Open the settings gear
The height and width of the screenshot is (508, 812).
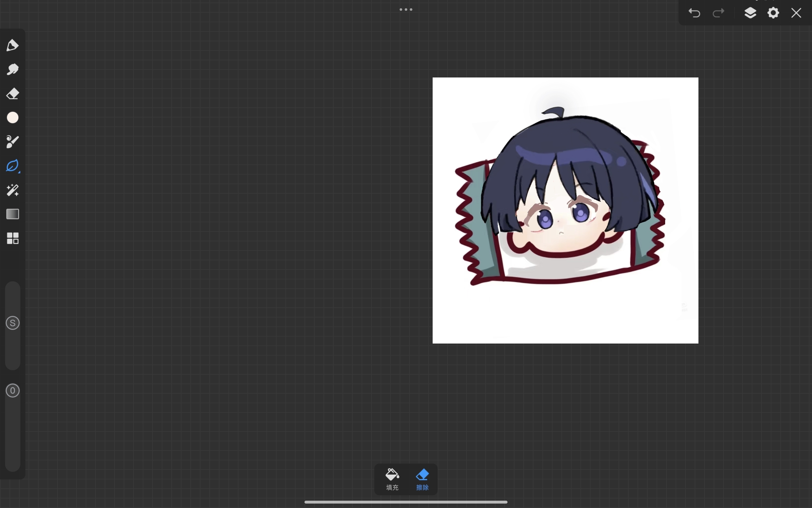(773, 13)
